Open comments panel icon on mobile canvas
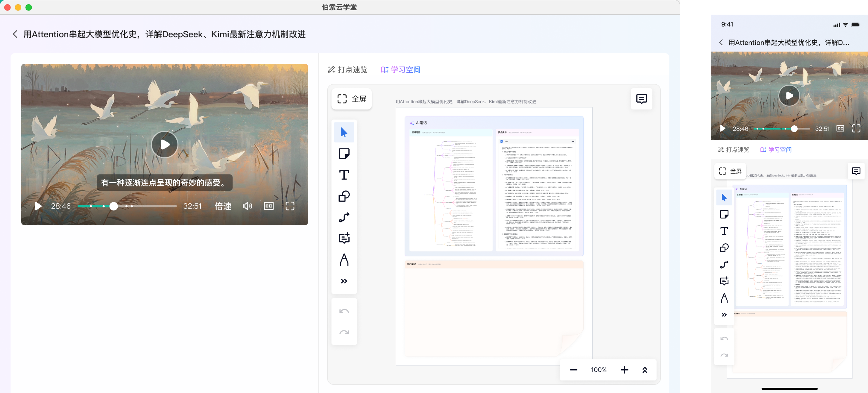This screenshot has height=393, width=868. point(856,171)
